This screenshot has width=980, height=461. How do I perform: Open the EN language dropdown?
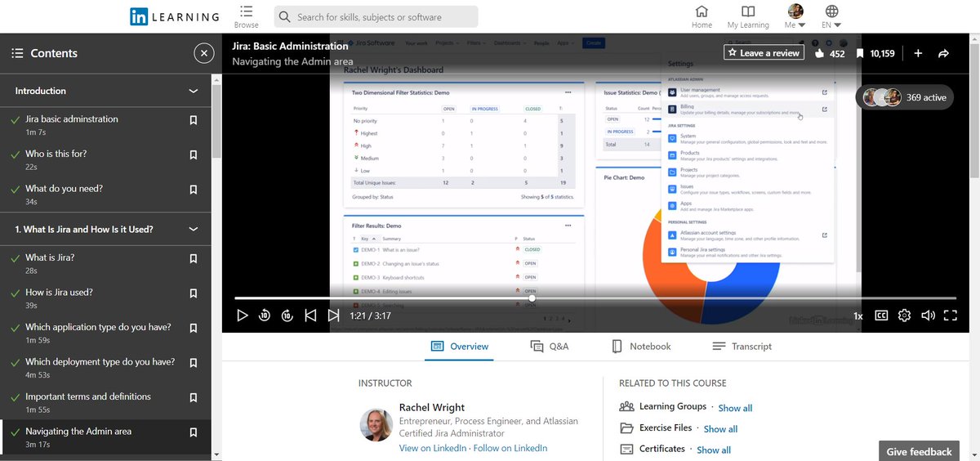[831, 16]
